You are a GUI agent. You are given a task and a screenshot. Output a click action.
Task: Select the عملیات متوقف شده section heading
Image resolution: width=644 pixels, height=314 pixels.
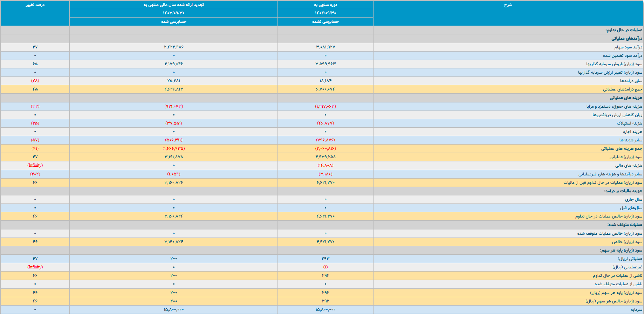coord(625,225)
